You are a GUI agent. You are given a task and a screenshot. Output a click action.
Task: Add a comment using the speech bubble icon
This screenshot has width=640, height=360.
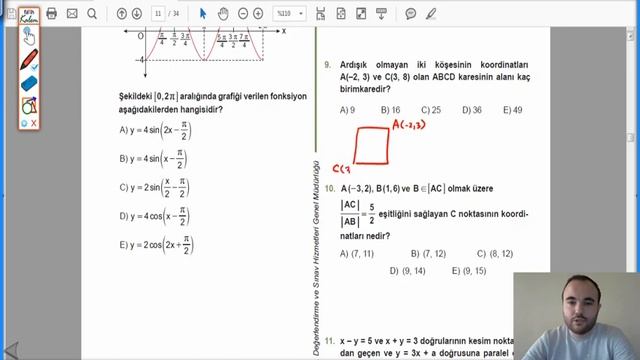coord(411,13)
